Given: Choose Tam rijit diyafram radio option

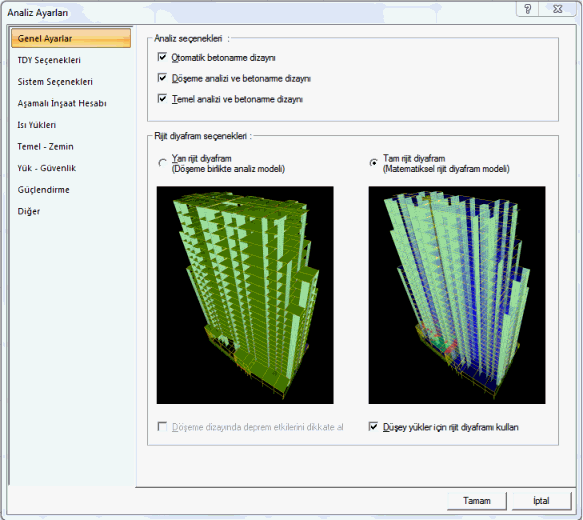Looking at the screenshot, I should tap(373, 163).
